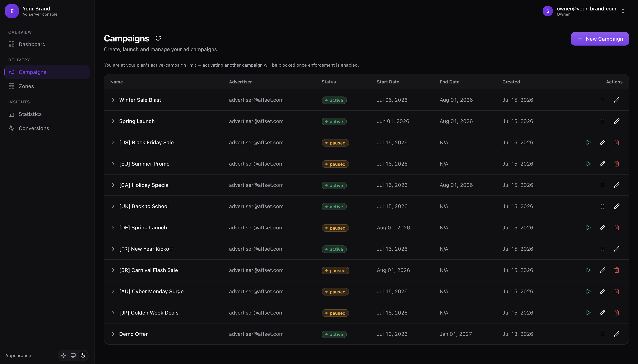The height and width of the screenshot is (364, 638).
Task: Click the Status column header
Action: pos(329,82)
